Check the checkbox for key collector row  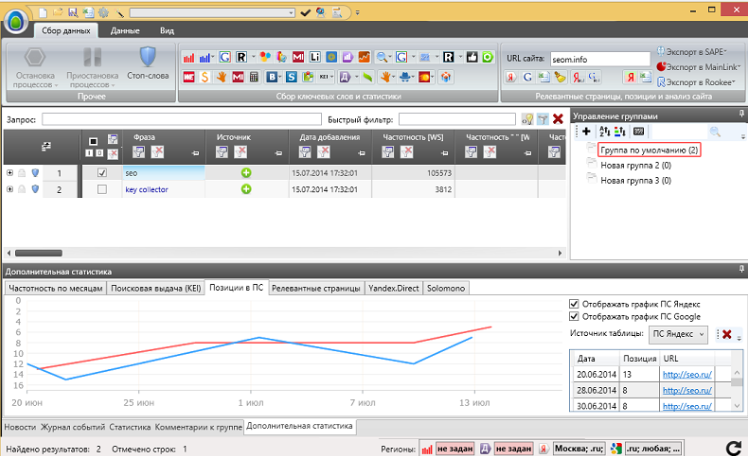coord(101,189)
